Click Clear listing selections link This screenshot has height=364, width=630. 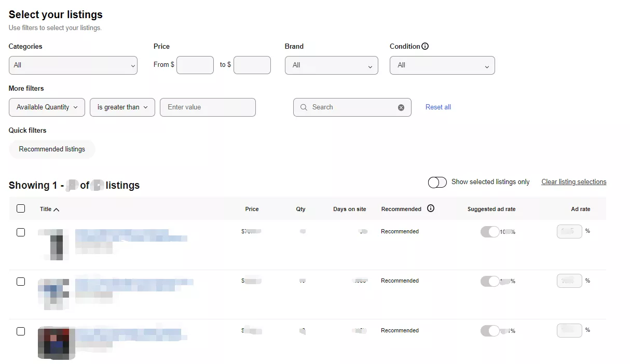click(x=573, y=182)
